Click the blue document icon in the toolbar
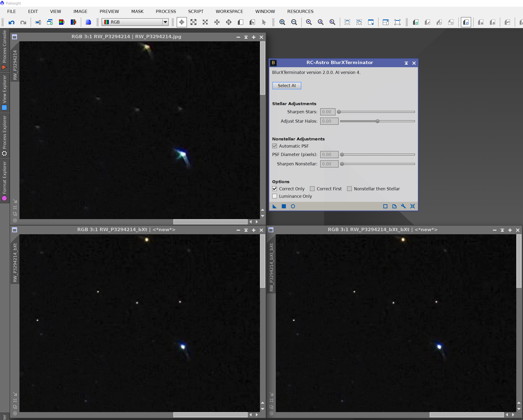This screenshot has height=420, width=523. point(88,22)
